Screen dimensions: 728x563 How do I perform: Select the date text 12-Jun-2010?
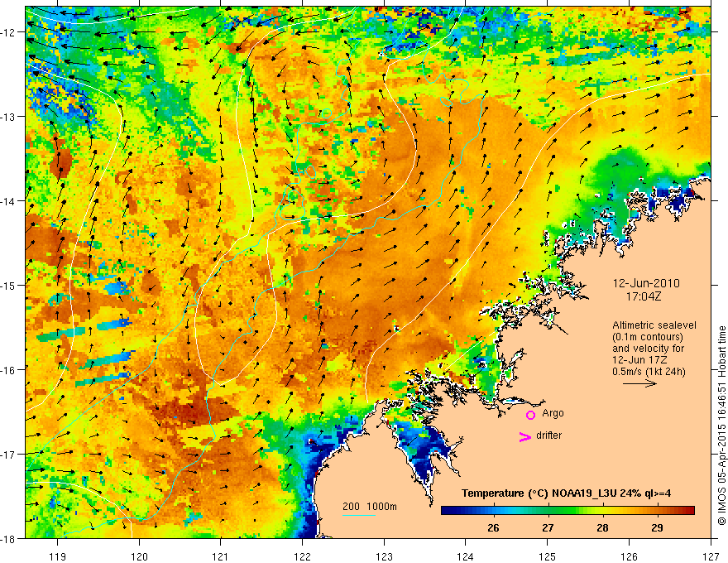[x=646, y=283]
